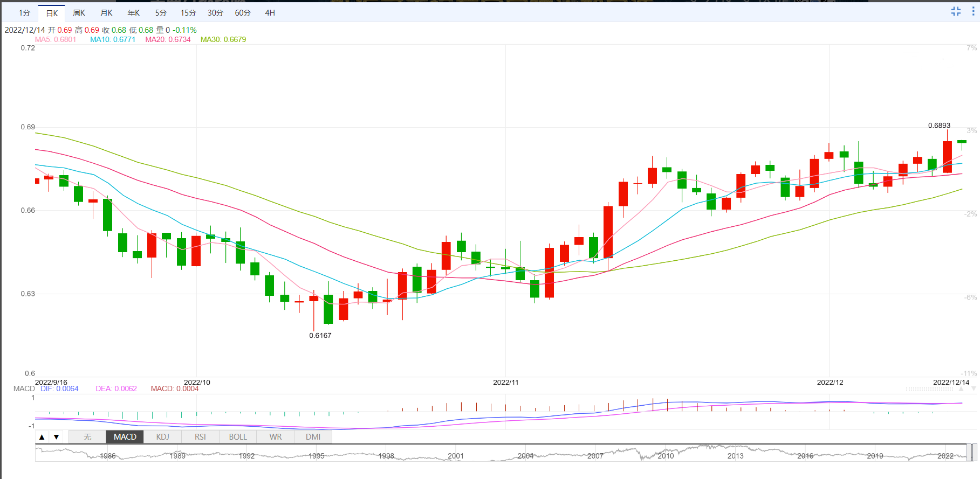Select the MACD indicator tab
This screenshot has width=980, height=479.
coord(125,437)
